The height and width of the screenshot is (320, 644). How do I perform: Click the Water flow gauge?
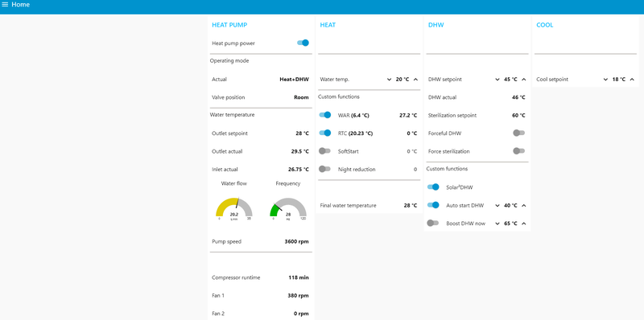pos(234,208)
